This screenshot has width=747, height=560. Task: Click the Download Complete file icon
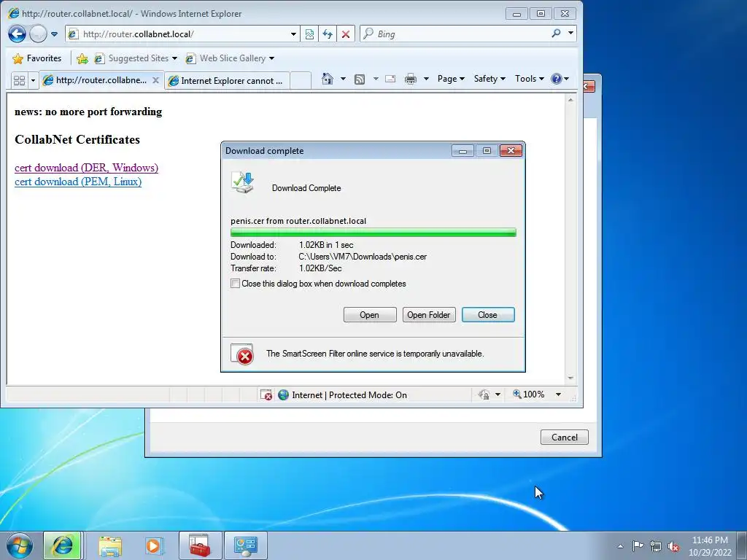pyautogui.click(x=243, y=183)
